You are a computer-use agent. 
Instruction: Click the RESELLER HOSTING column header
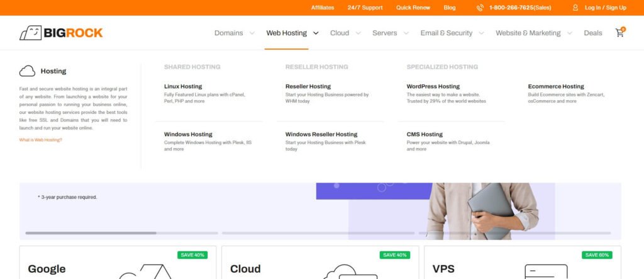point(317,67)
